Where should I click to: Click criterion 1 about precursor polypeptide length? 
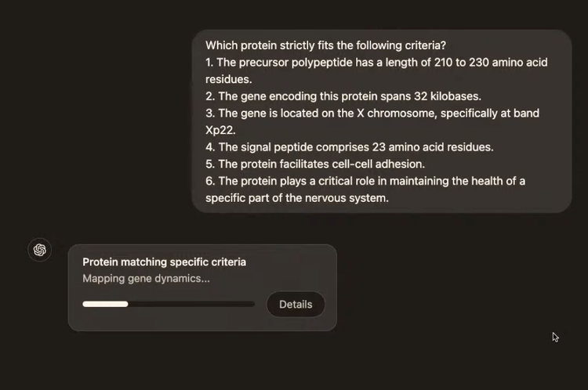tap(376, 63)
